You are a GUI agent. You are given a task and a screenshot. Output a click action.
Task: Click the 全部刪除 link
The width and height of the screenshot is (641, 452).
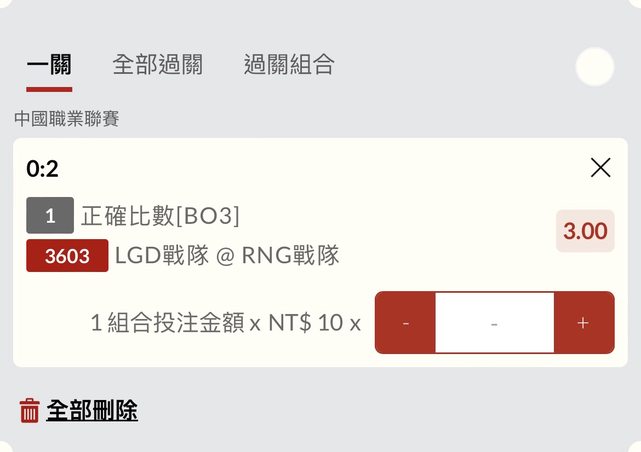tap(92, 410)
